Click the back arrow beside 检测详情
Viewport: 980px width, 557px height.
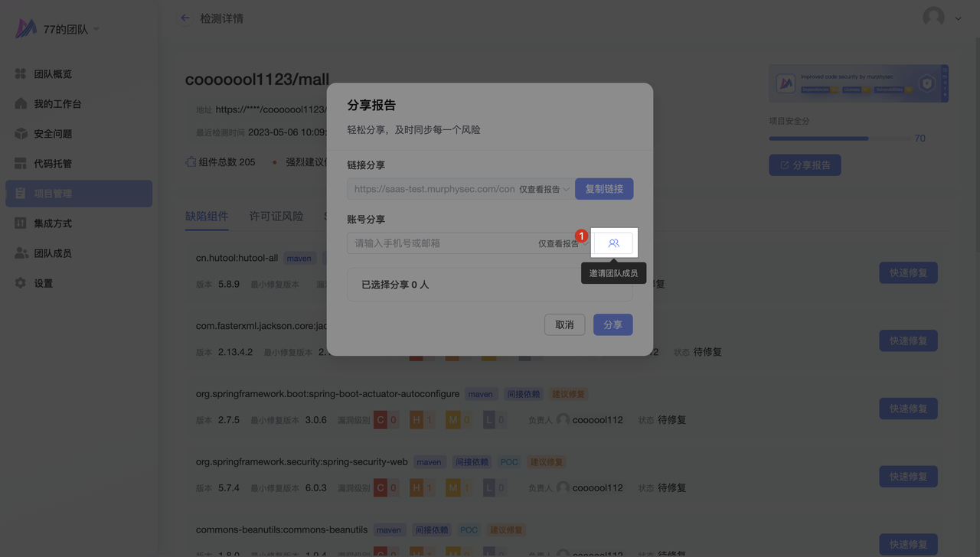(x=185, y=18)
